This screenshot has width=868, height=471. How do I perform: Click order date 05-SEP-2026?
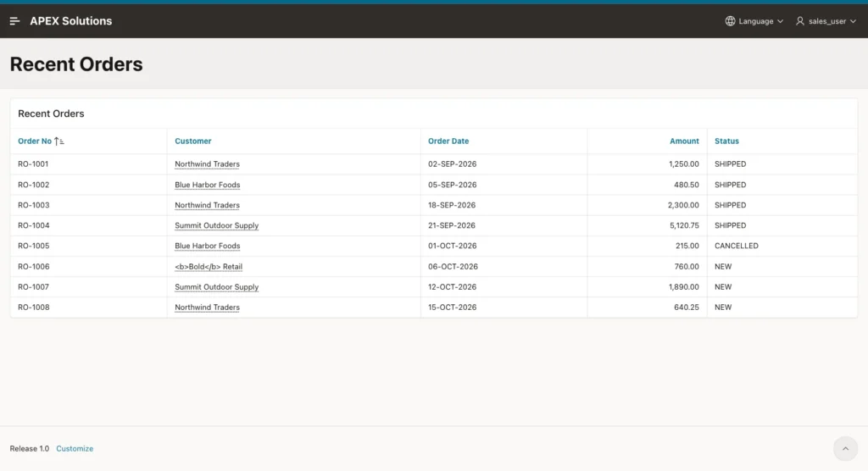(x=453, y=185)
